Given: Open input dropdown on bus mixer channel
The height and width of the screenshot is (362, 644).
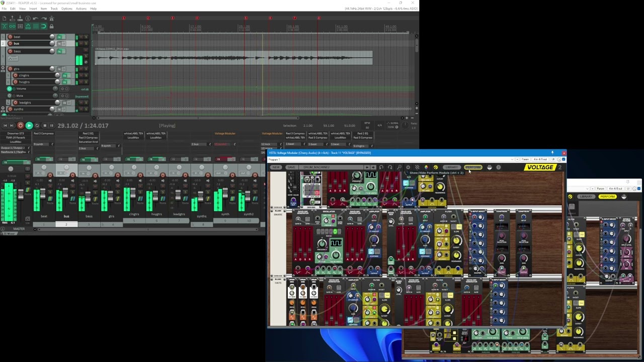Looking at the screenshot, I should [x=62, y=173].
